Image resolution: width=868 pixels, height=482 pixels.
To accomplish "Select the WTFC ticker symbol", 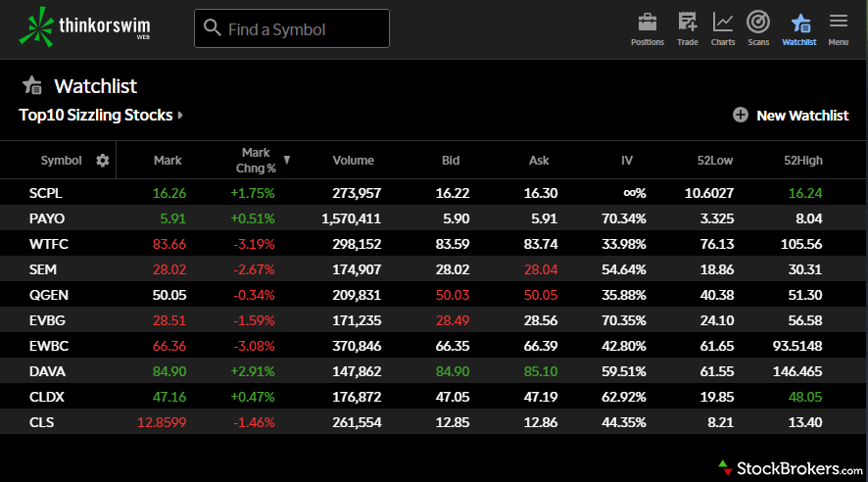I will (48, 245).
